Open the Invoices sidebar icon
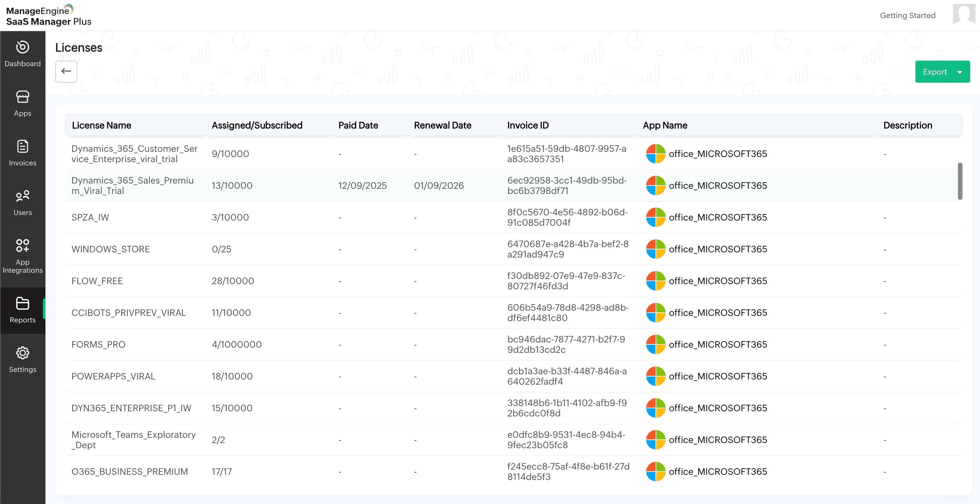 22,153
